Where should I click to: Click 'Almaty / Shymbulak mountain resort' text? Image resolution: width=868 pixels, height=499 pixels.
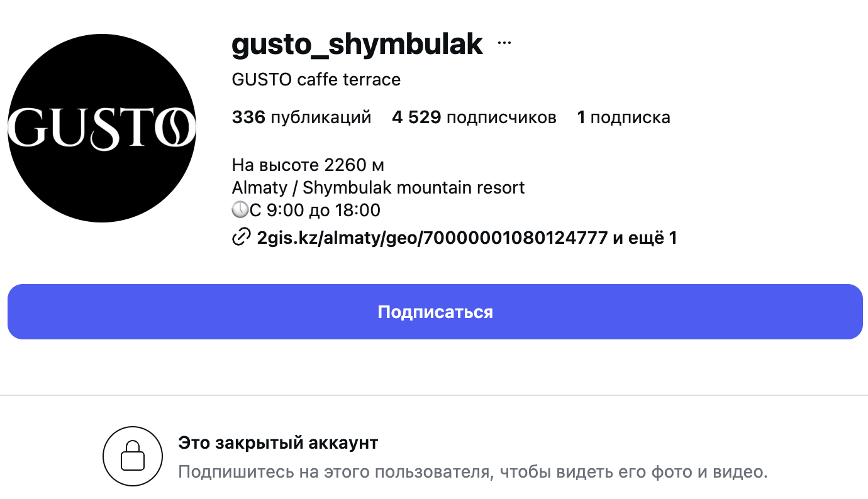[x=378, y=188]
